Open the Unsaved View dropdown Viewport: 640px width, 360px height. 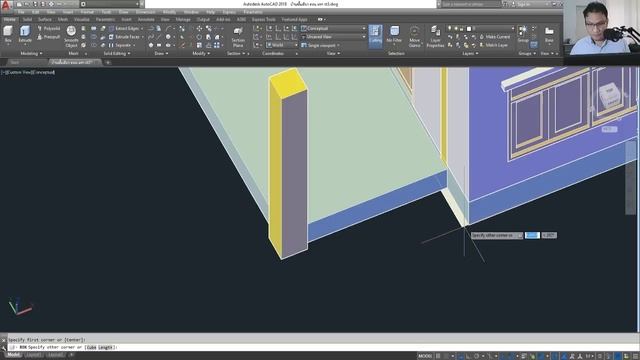tap(333, 37)
